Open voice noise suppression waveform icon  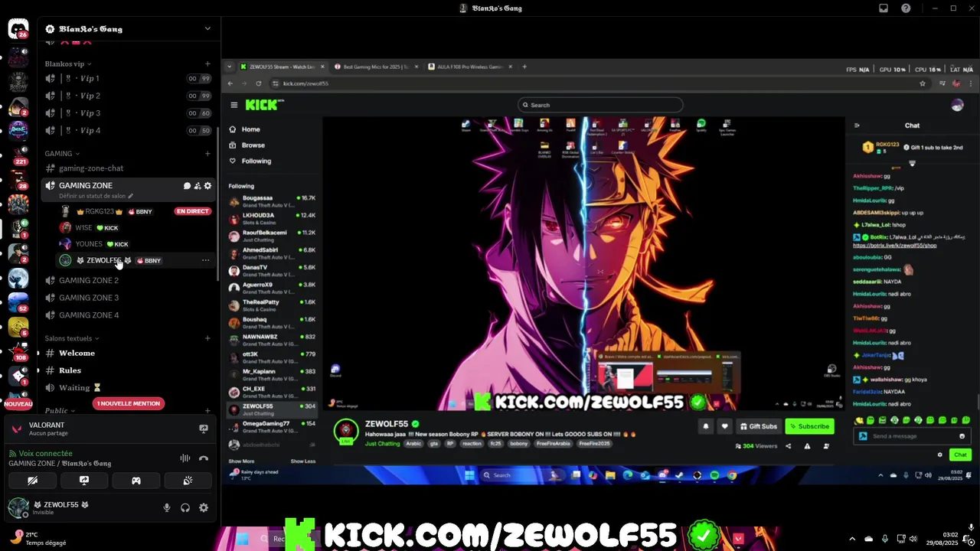coord(185,458)
